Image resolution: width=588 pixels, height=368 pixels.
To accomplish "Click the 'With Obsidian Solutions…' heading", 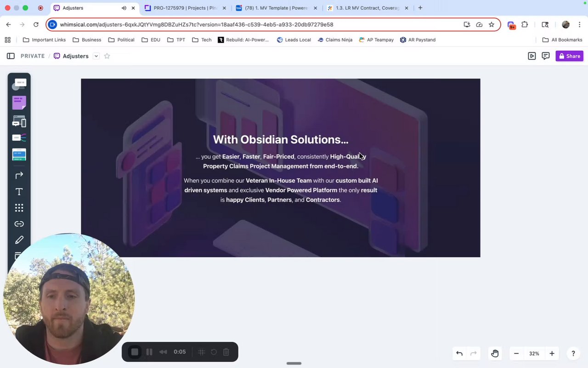I will pos(281,139).
